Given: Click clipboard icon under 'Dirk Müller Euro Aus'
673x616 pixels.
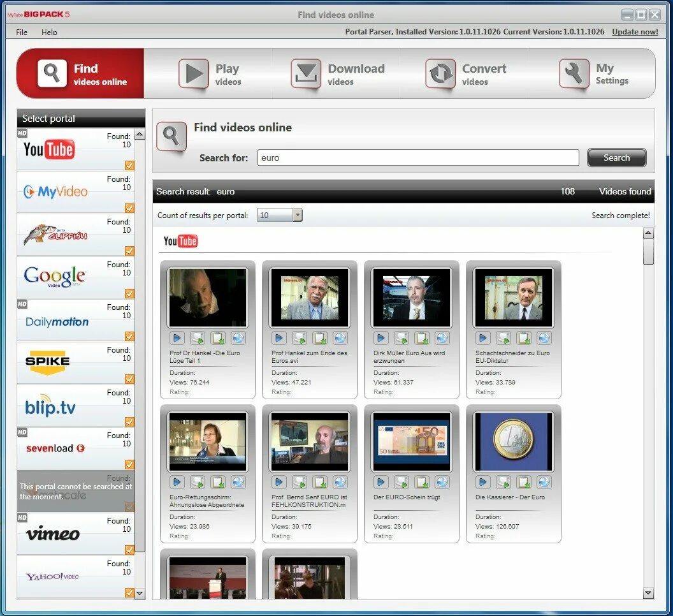Looking at the screenshot, I should point(421,338).
